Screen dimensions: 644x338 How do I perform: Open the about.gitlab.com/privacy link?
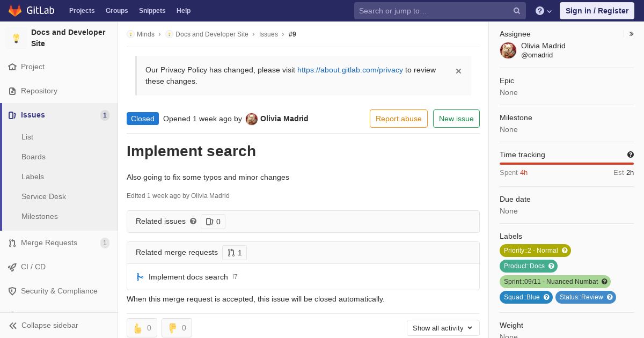click(350, 70)
